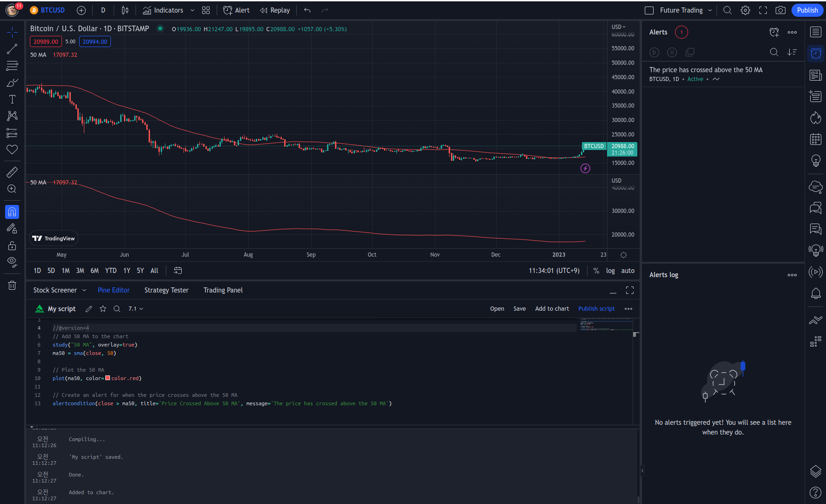Toggle magnet mode on left toolbar
This screenshot has width=826, height=504.
click(x=12, y=212)
